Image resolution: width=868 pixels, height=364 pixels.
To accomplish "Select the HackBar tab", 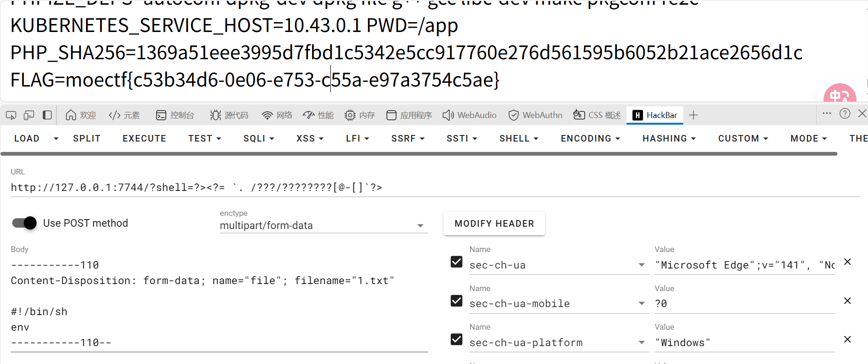I will 655,115.
